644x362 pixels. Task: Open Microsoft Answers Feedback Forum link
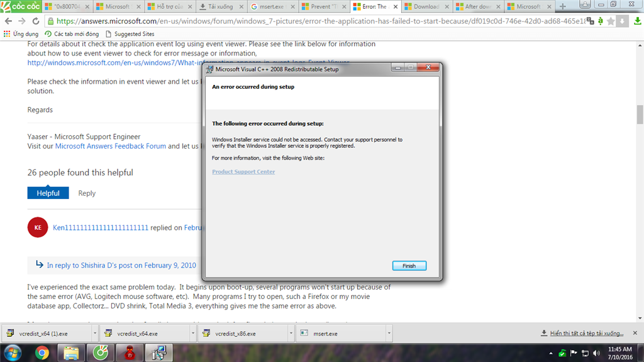pyautogui.click(x=111, y=146)
